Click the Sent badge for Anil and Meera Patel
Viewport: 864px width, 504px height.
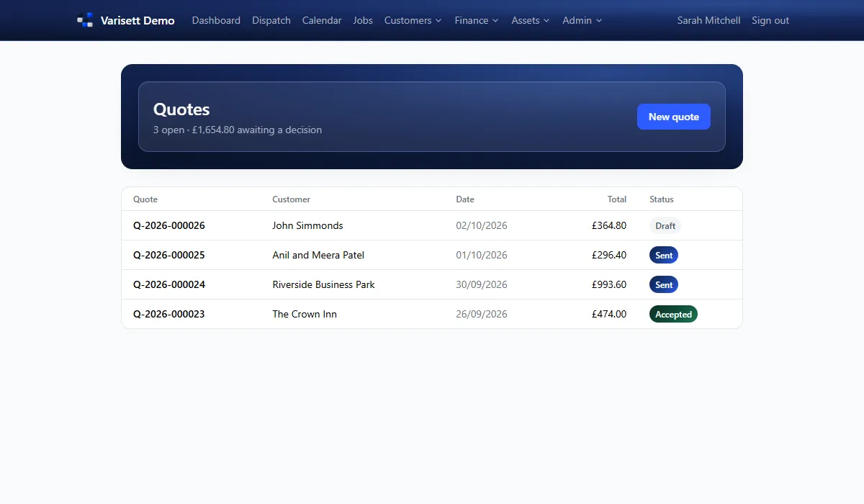664,255
